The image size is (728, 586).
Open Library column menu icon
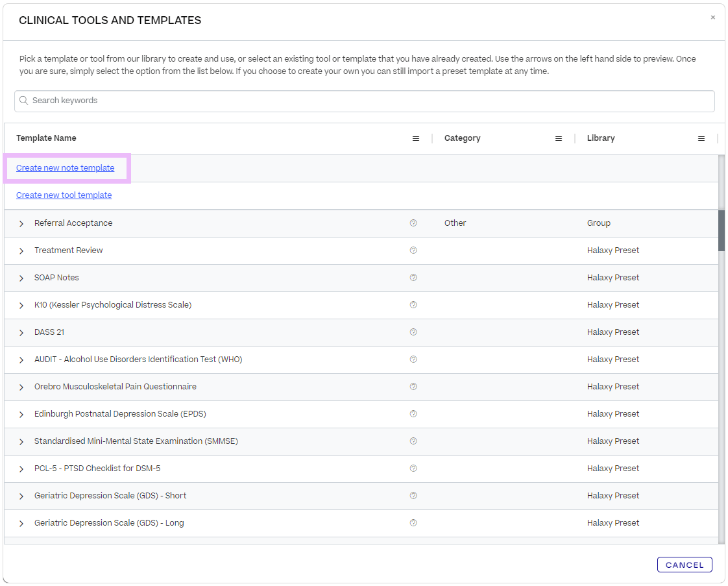(x=701, y=139)
